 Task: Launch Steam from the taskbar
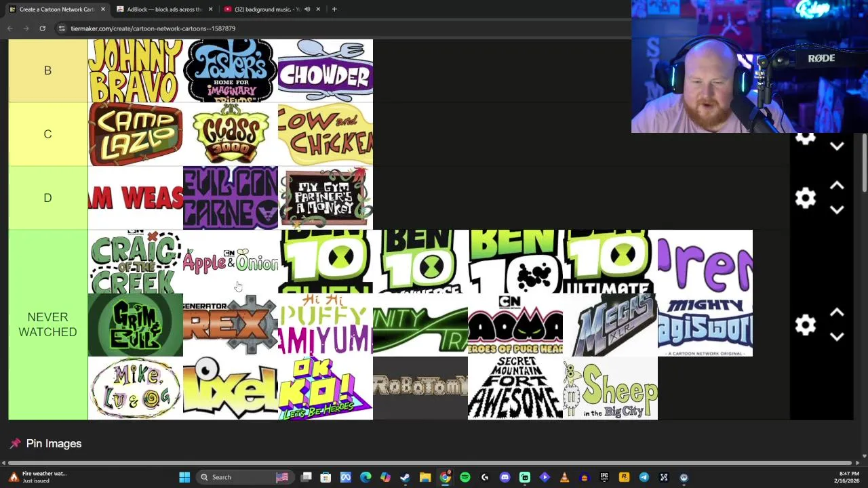pyautogui.click(x=405, y=477)
